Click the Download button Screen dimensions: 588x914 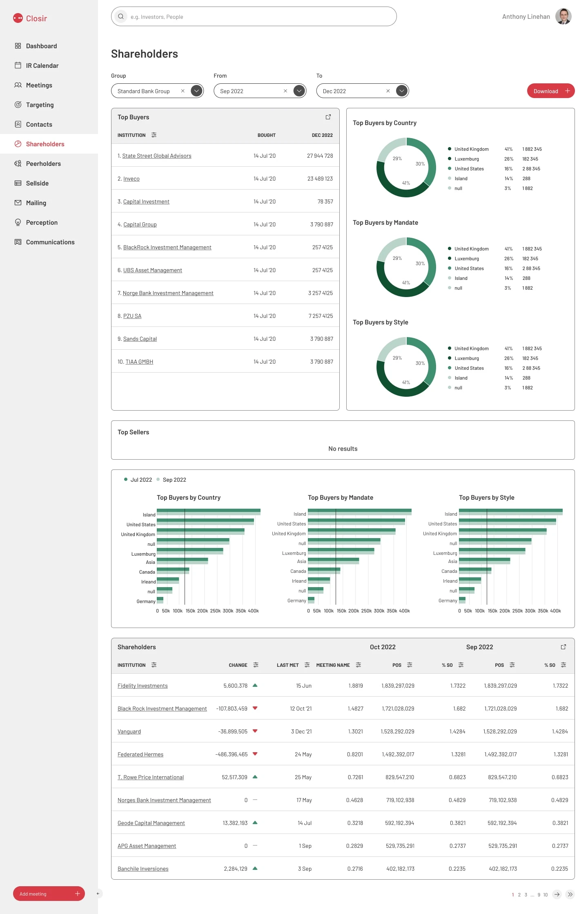point(551,91)
